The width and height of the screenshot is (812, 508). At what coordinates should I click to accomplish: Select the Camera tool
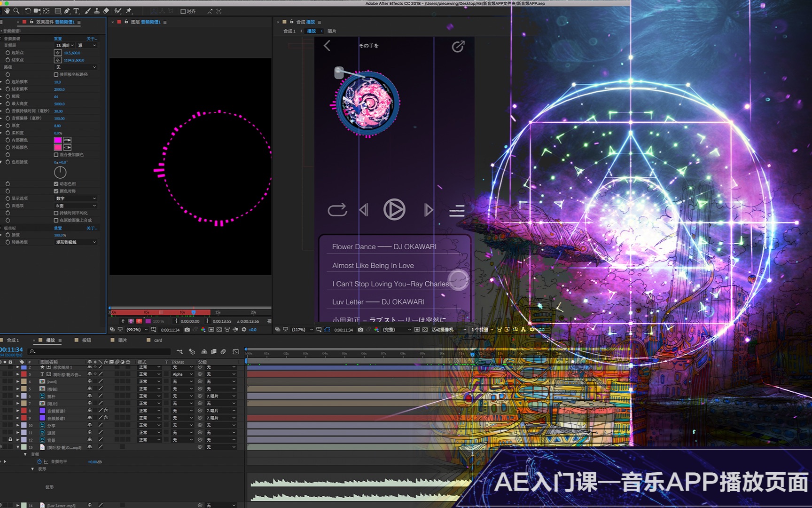(38, 11)
